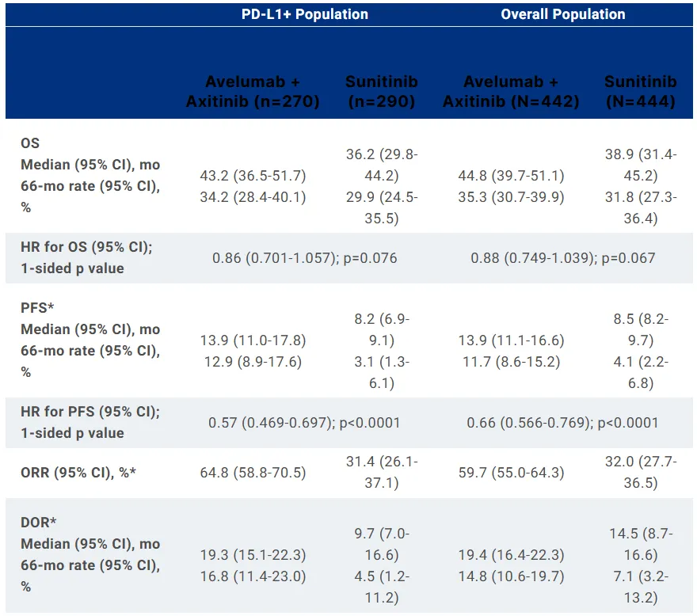Click the HR for PFS row label

[90, 422]
